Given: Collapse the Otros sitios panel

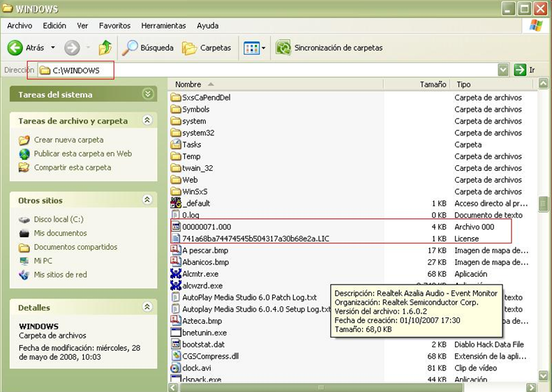Looking at the screenshot, I should (147, 200).
